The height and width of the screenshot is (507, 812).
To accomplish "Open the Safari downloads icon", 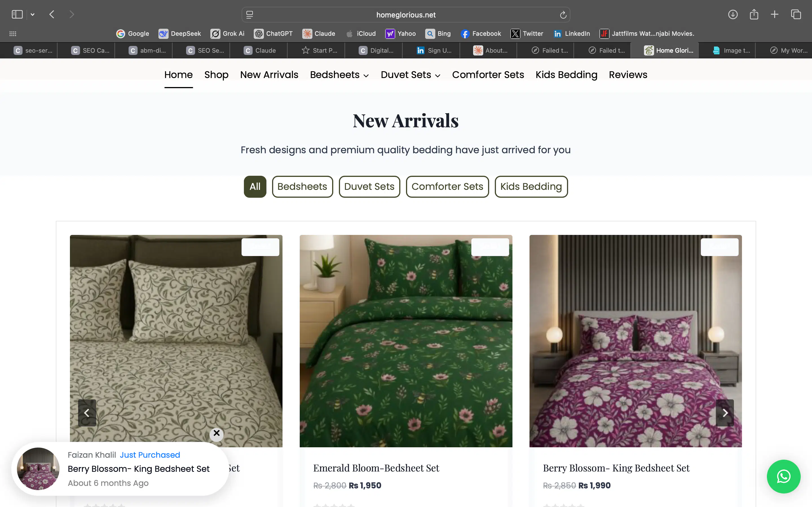I will (732, 14).
